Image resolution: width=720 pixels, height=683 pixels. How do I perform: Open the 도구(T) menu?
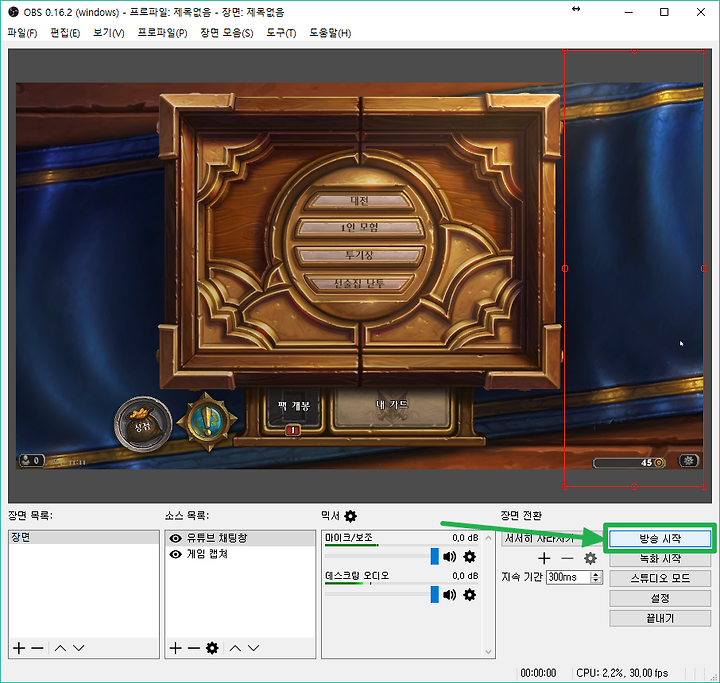tap(281, 33)
